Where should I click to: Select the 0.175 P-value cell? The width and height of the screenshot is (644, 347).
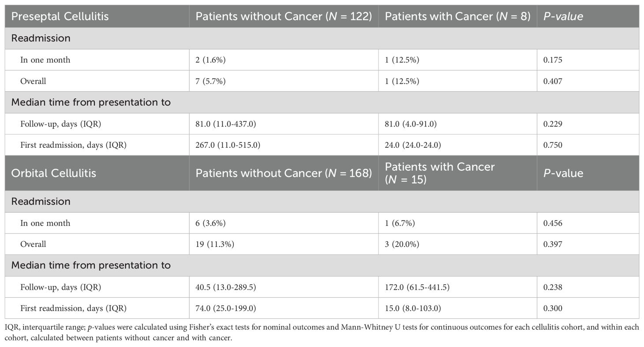pos(553,60)
